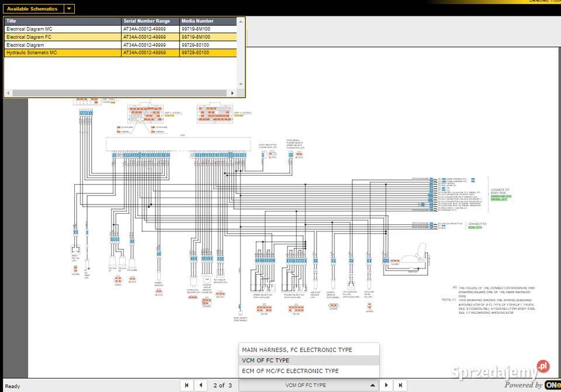Go to the next page

(386, 385)
